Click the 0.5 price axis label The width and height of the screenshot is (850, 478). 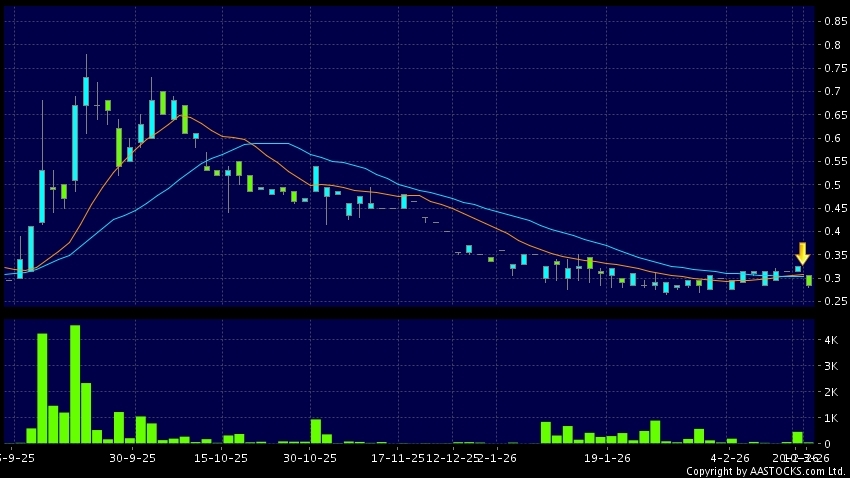point(831,185)
